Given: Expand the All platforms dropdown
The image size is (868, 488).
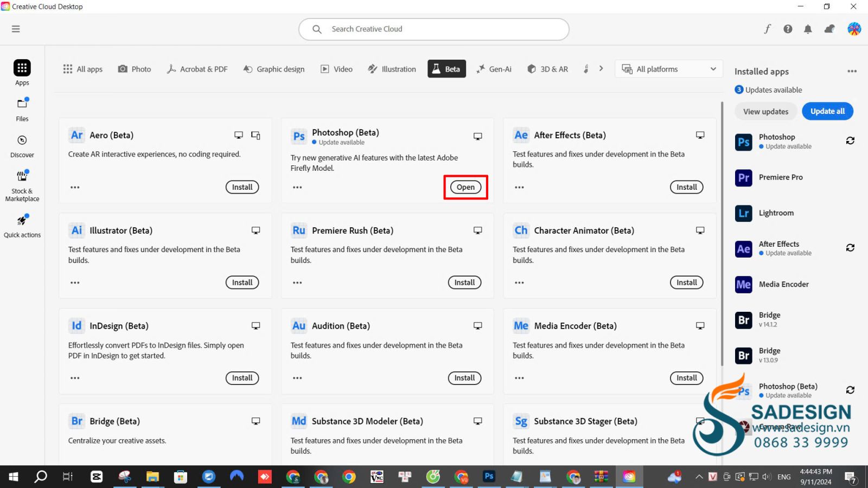Looking at the screenshot, I should (x=669, y=69).
